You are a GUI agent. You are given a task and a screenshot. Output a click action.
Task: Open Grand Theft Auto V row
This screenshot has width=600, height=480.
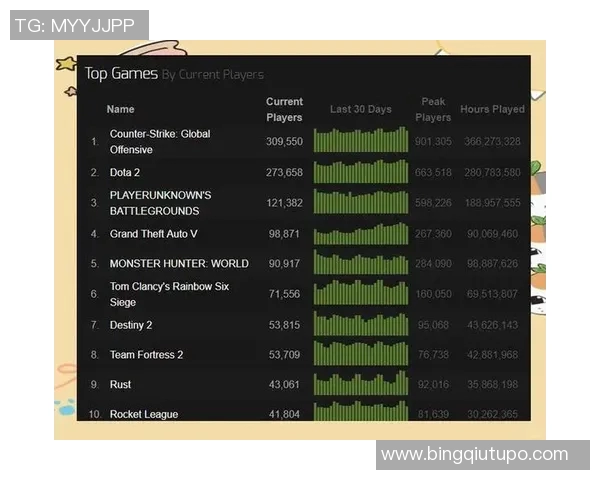click(x=153, y=233)
